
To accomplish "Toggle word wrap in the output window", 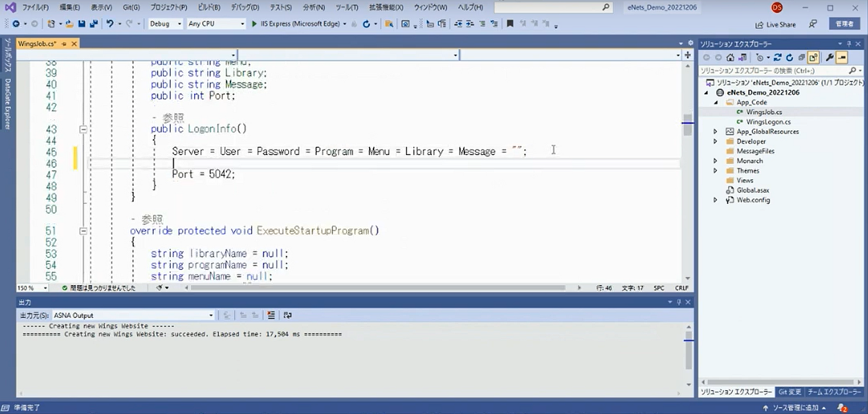I will pyautogui.click(x=288, y=315).
